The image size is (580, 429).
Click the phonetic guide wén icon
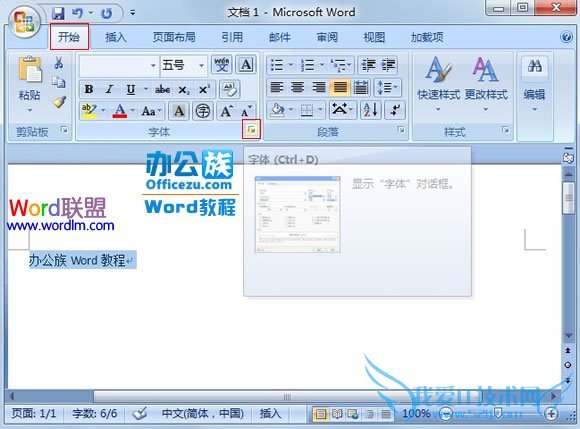[222, 65]
